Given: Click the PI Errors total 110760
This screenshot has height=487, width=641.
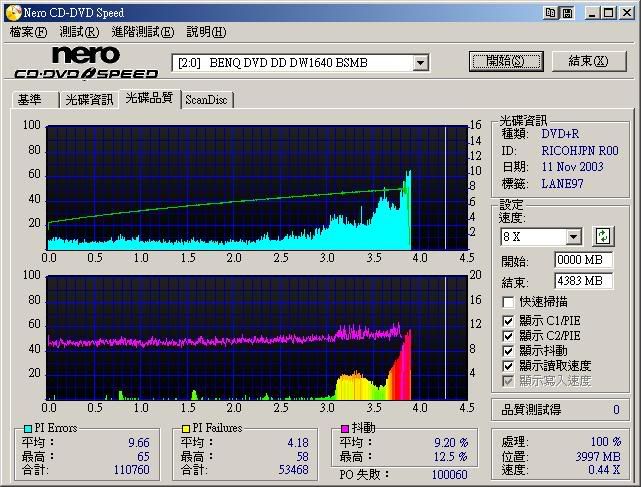Looking at the screenshot, I should point(132,469).
